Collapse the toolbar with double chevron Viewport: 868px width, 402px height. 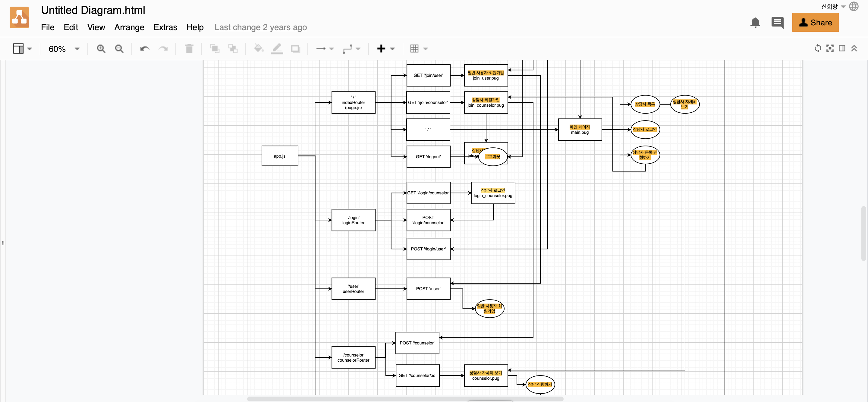854,49
